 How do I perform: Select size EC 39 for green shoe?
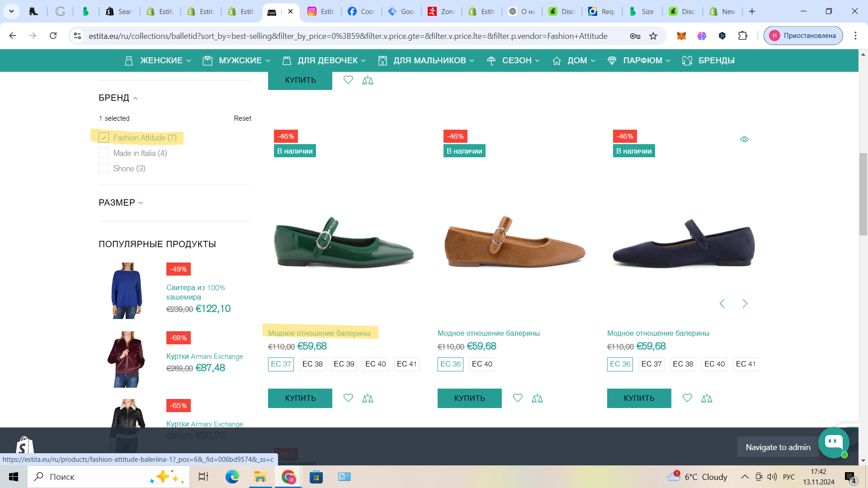(x=344, y=364)
